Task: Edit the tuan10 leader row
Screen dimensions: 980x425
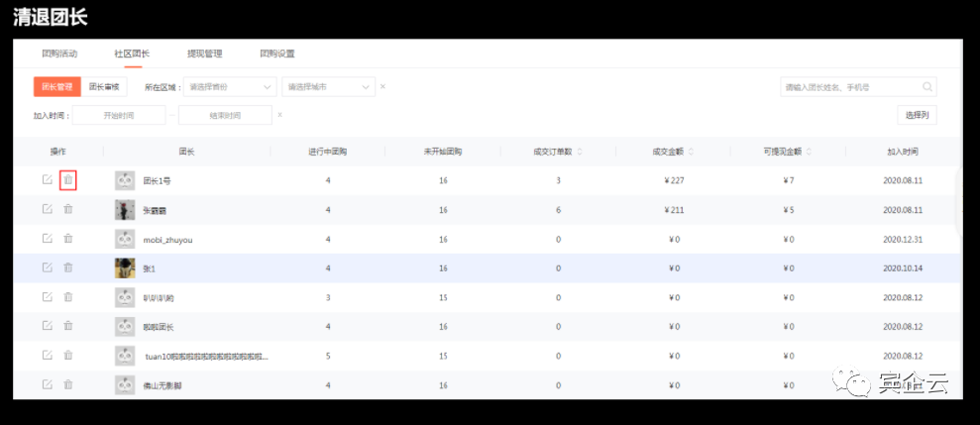Action: 47,355
